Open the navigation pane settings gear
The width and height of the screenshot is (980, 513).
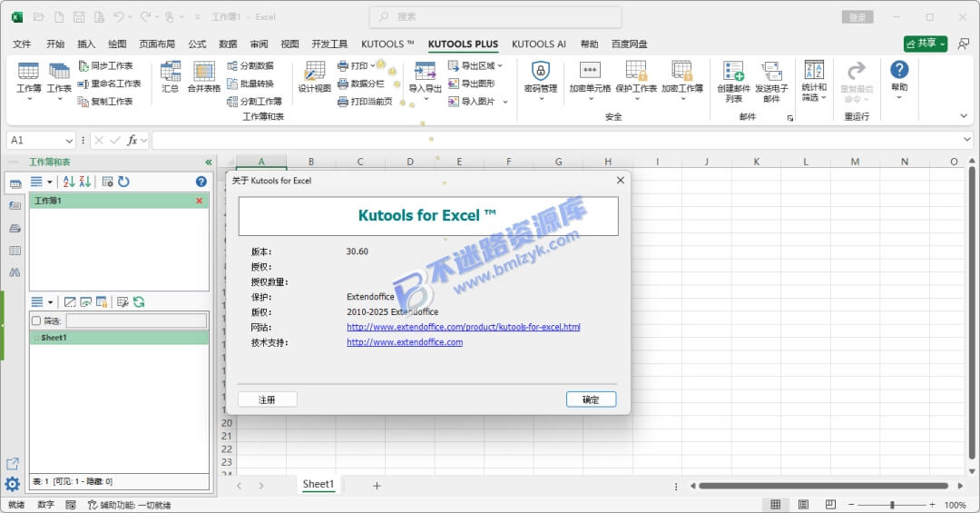click(x=13, y=484)
